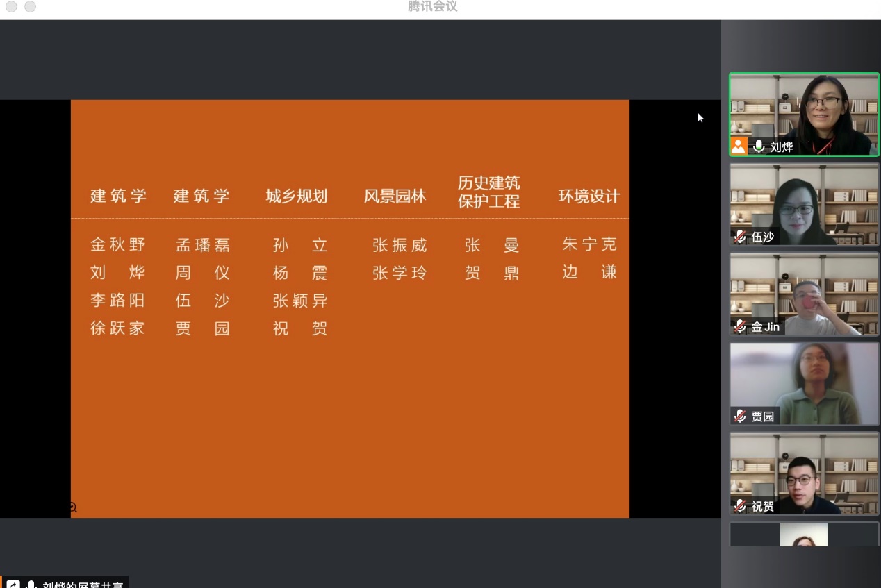Click the 环境设计 column heading on the slide
881x588 pixels.
(588, 196)
